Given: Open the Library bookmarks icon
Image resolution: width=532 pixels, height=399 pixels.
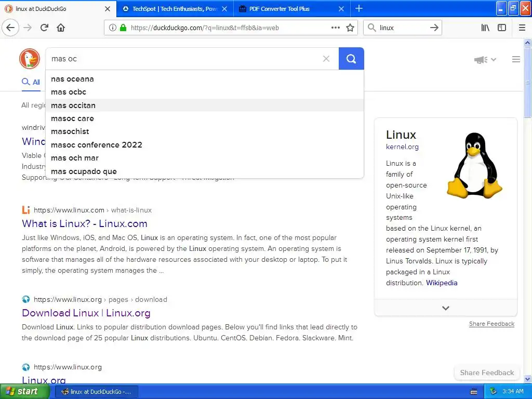Looking at the screenshot, I should (x=485, y=28).
